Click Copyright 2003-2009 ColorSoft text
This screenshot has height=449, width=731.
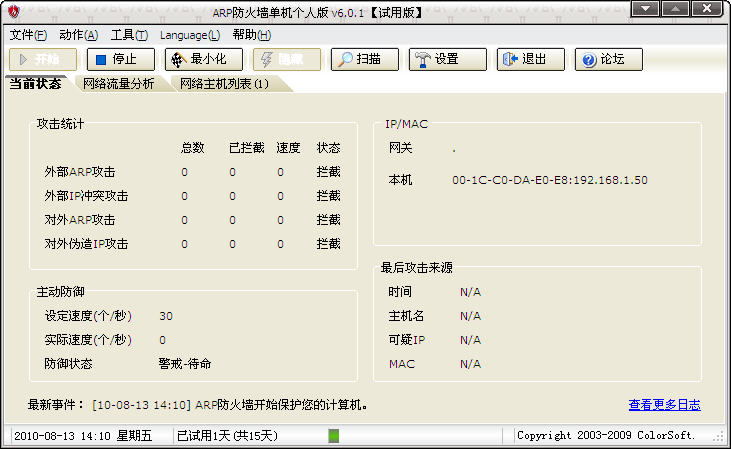pos(606,435)
